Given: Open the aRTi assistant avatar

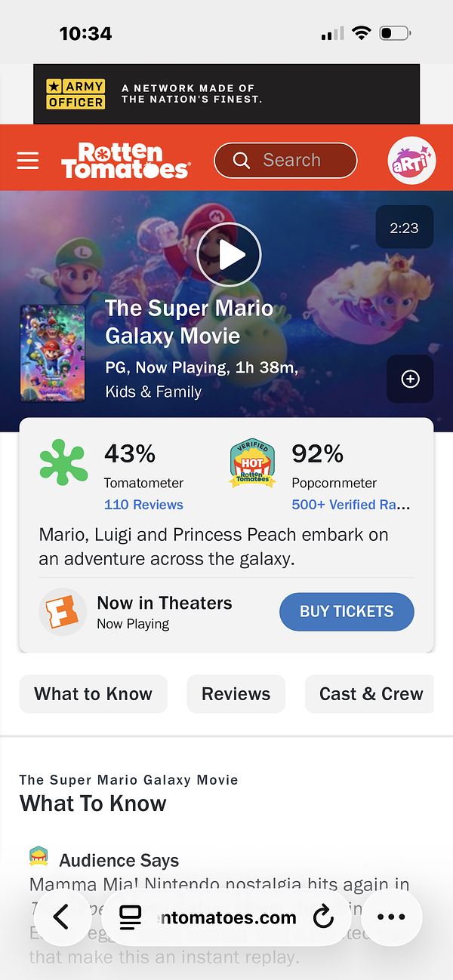Looking at the screenshot, I should point(411,161).
